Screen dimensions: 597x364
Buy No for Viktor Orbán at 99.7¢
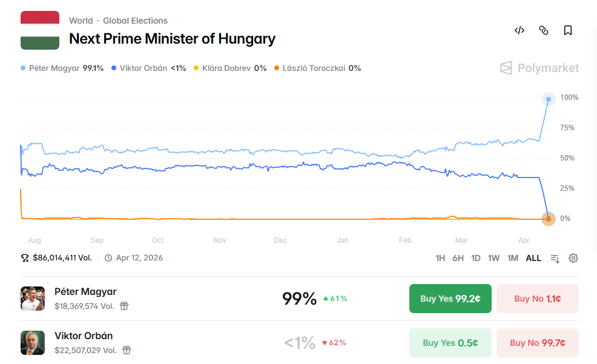[537, 343]
